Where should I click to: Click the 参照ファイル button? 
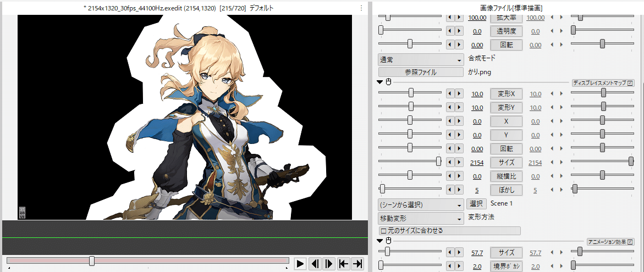click(421, 72)
